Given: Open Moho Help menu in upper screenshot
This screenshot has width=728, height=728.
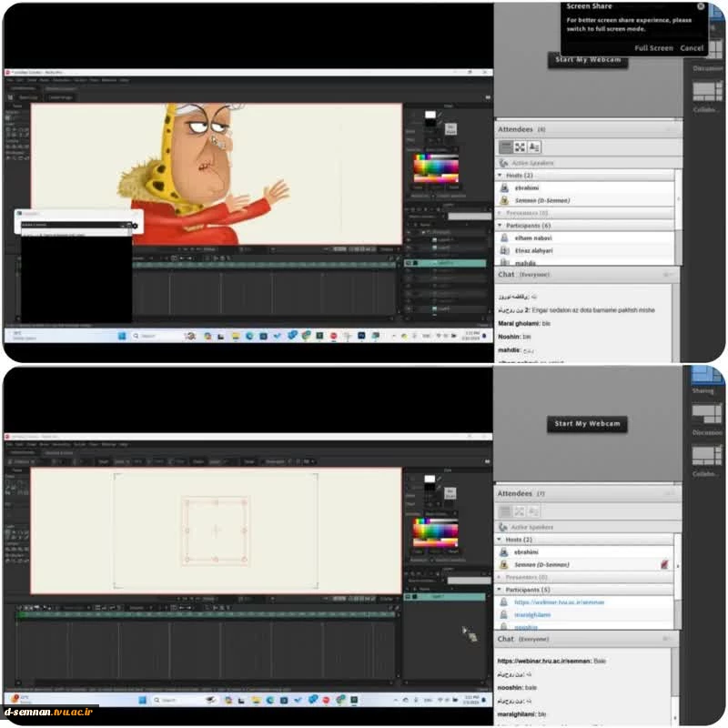Looking at the screenshot, I should (x=125, y=80).
